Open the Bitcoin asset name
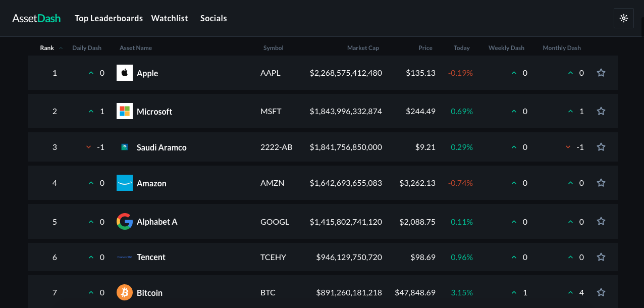The image size is (644, 308). pyautogui.click(x=149, y=293)
